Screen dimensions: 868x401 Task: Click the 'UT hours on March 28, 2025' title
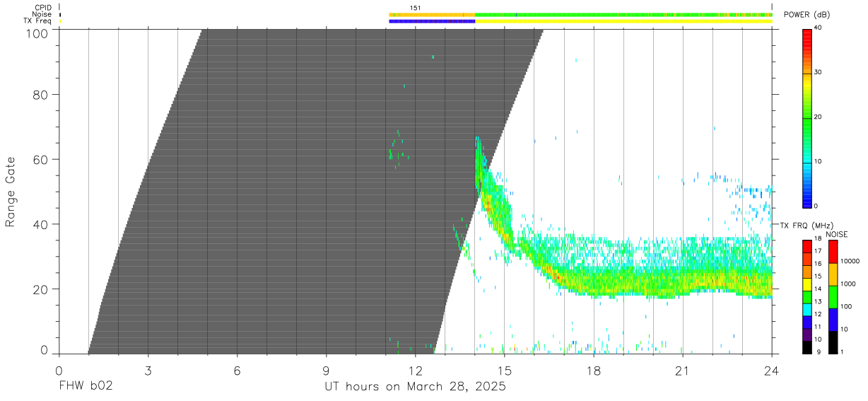(415, 388)
